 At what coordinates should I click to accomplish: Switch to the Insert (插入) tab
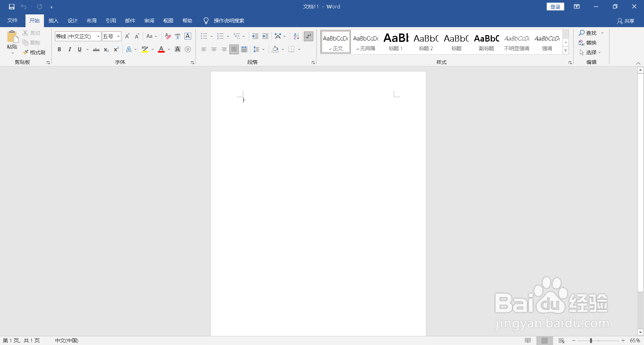point(53,21)
